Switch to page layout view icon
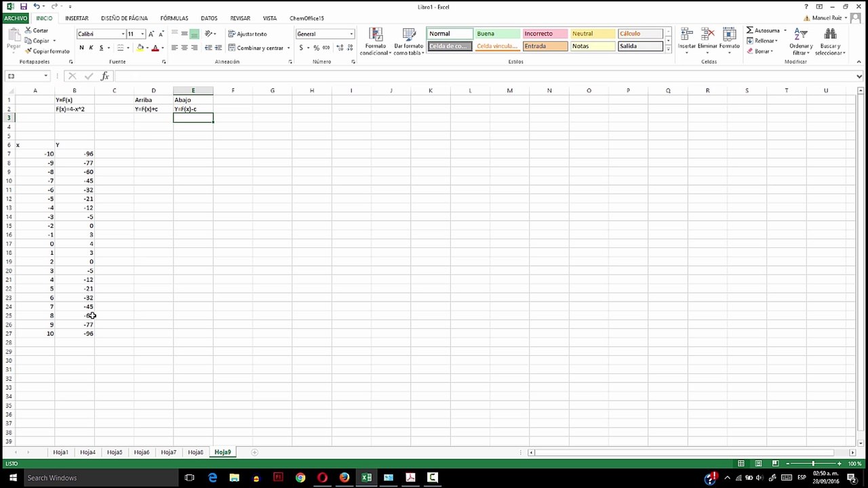This screenshot has height=488, width=868. pyautogui.click(x=758, y=464)
